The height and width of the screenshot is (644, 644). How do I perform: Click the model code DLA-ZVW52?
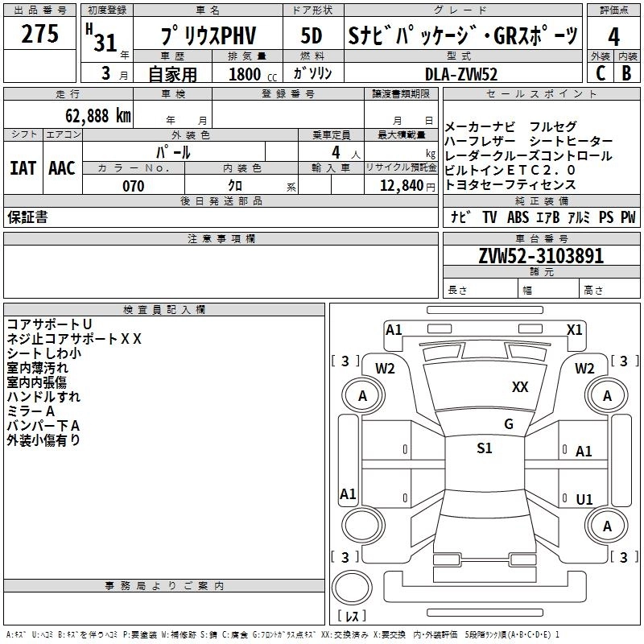click(x=461, y=74)
